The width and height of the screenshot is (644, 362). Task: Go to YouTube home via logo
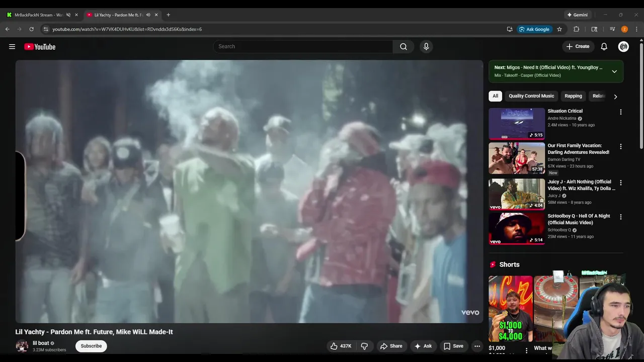click(40, 47)
